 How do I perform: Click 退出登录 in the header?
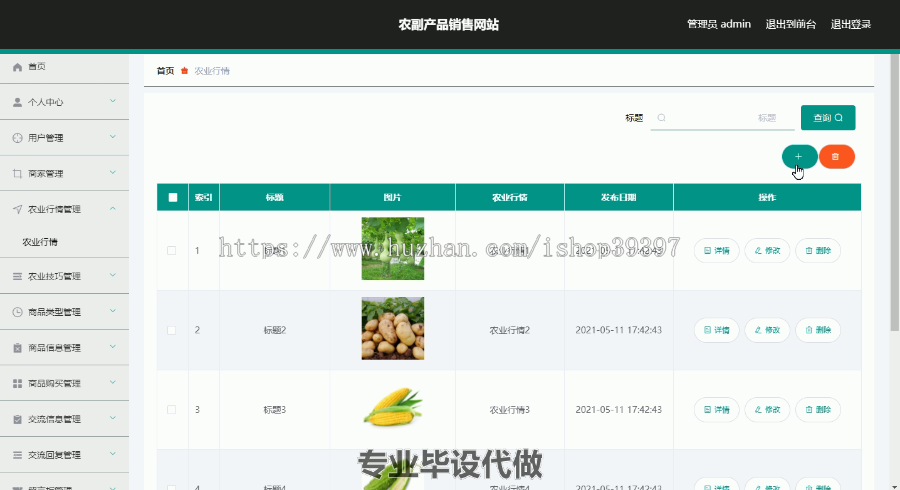851,24
